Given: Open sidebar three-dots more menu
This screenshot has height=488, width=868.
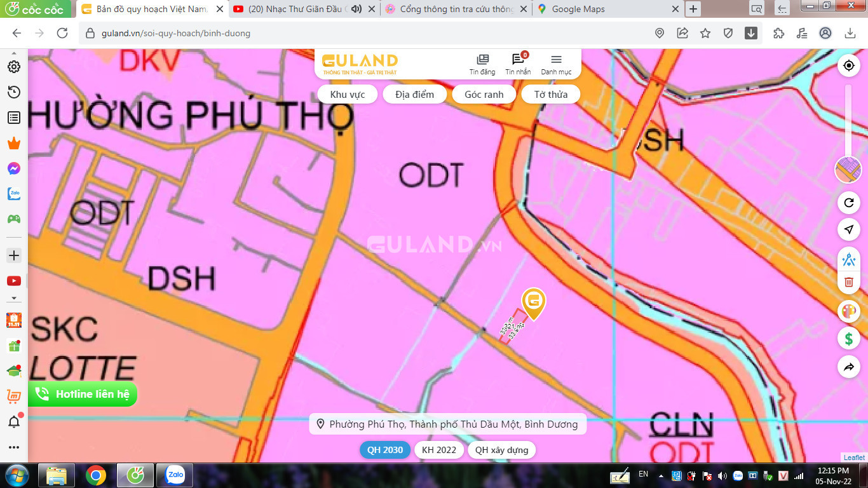Looking at the screenshot, I should pyautogui.click(x=13, y=447).
